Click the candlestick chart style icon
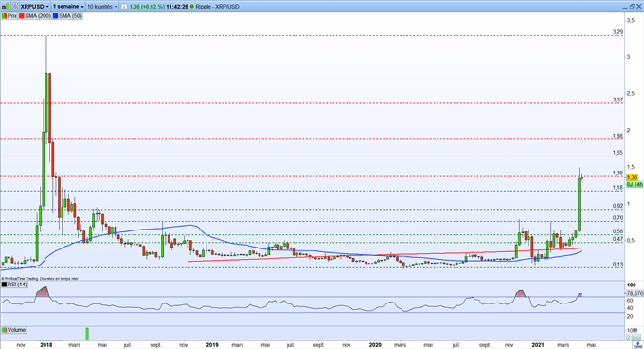The height and width of the screenshot is (349, 644). pyautogui.click(x=6, y=7)
